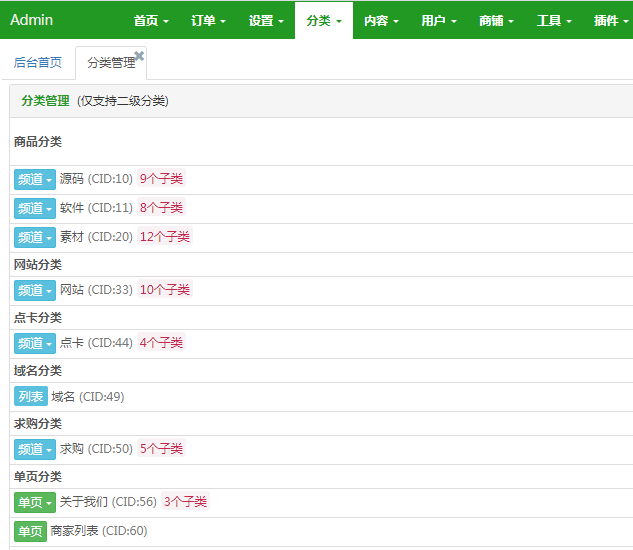Expand the 频道 dropdown for 素材
Screen dimensions: 633x550
click(x=35, y=237)
